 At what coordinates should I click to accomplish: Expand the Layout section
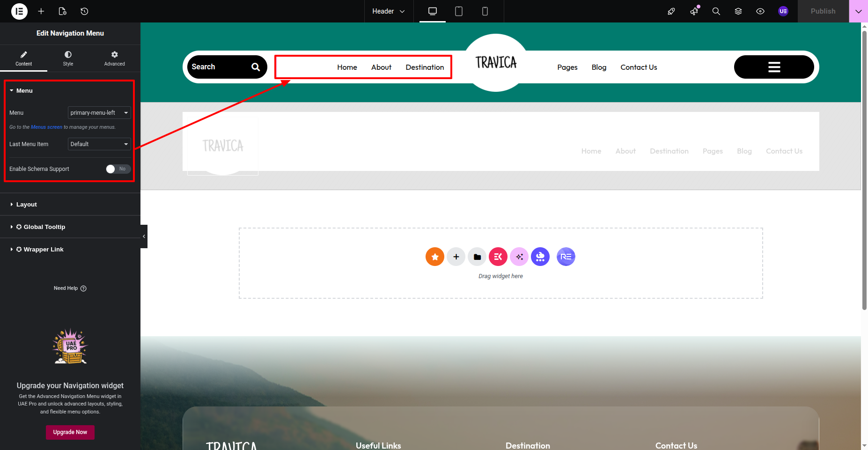pos(27,205)
